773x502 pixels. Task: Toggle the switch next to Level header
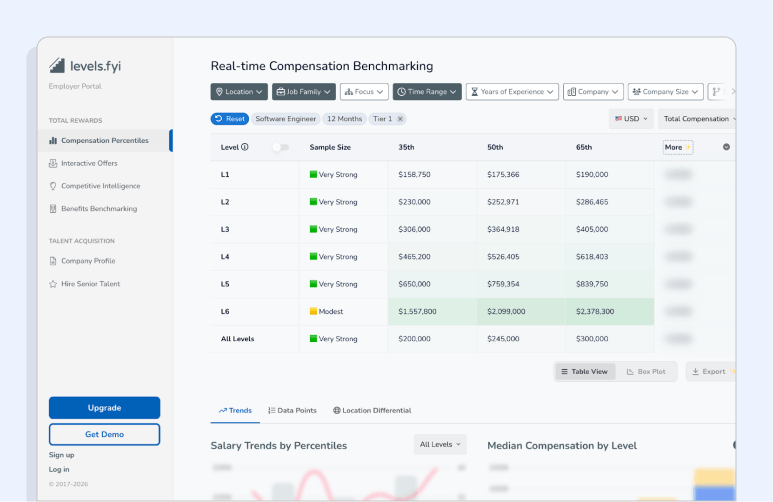pyautogui.click(x=280, y=147)
